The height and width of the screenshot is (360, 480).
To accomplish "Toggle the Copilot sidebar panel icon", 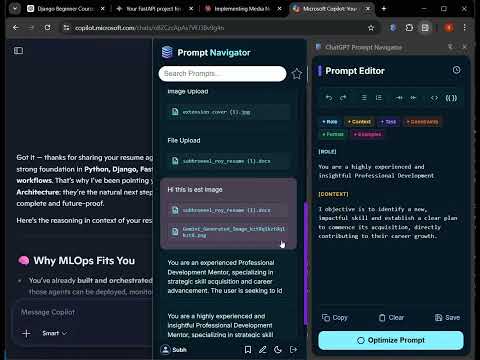I will (18, 51).
